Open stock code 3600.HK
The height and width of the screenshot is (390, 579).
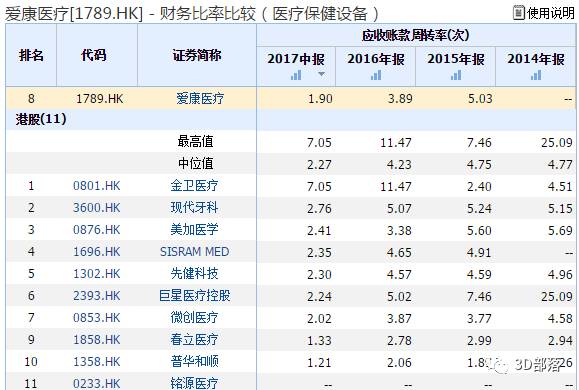pos(97,208)
